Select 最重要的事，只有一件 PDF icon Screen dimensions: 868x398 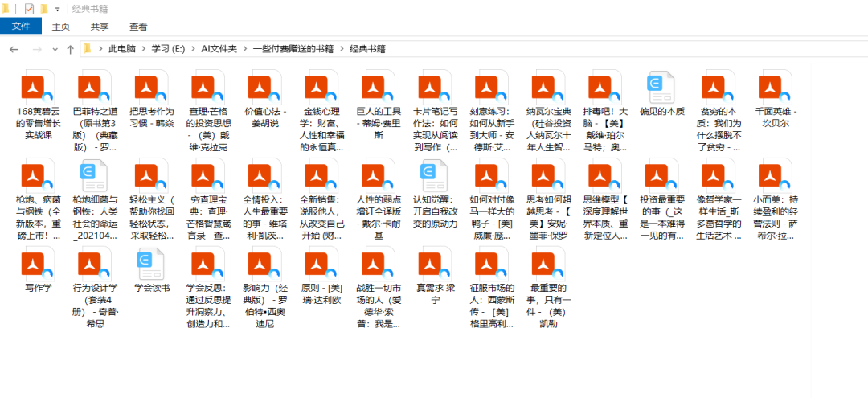coord(548,264)
